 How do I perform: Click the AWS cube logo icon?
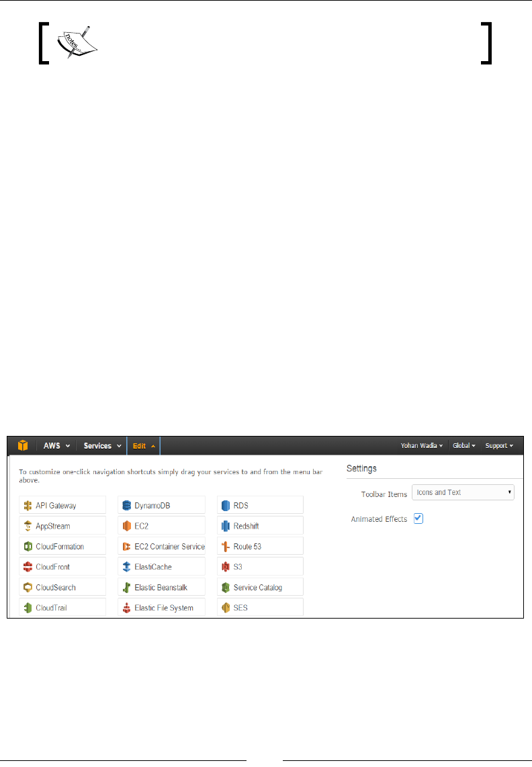click(23, 445)
